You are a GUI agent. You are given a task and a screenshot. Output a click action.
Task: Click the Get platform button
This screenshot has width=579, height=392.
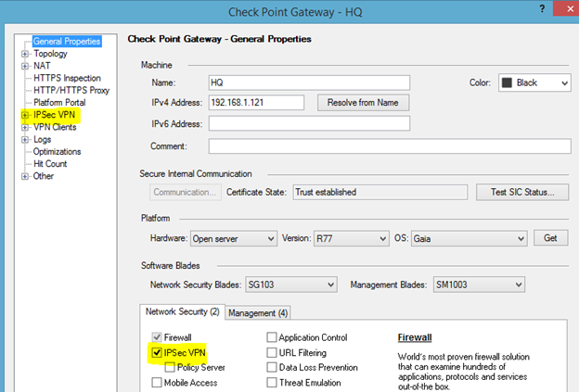(x=550, y=238)
